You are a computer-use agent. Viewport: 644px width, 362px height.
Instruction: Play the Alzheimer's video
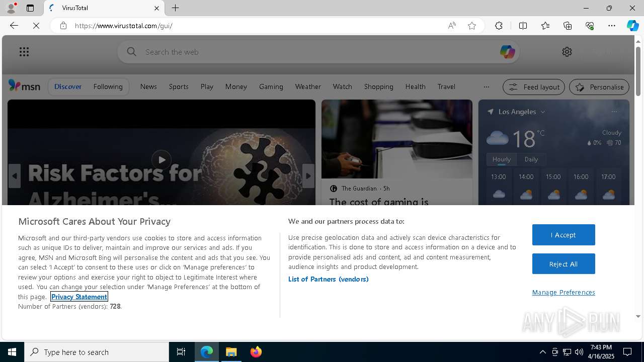pos(162,160)
